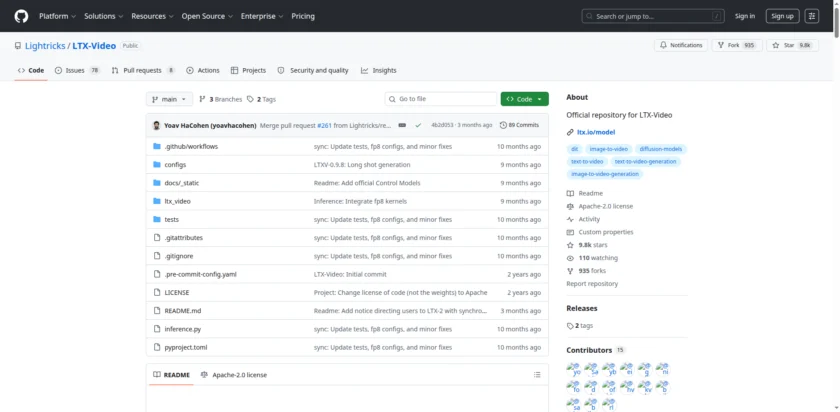840x412 pixels.
Task: Open the .github/workflows folder
Action: [x=191, y=146]
